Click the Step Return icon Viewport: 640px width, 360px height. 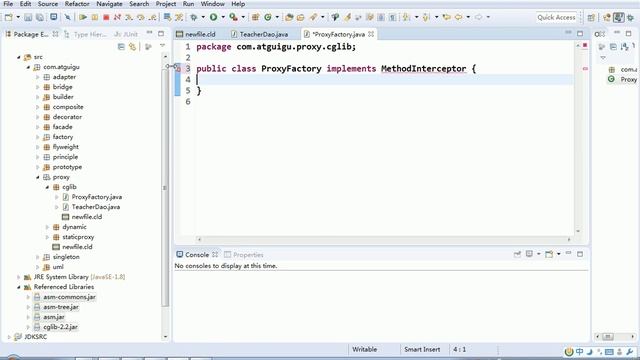click(153, 17)
